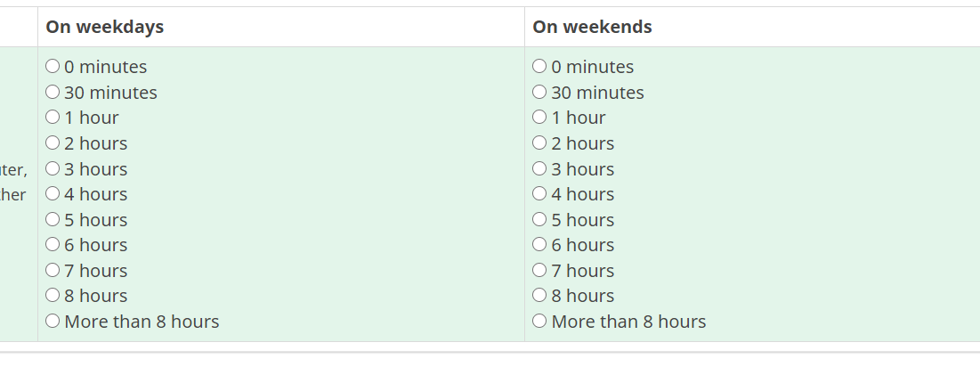Viewport: 980px width, 367px height.
Task: Choose 3 hours in weekends column
Action: 539,168
